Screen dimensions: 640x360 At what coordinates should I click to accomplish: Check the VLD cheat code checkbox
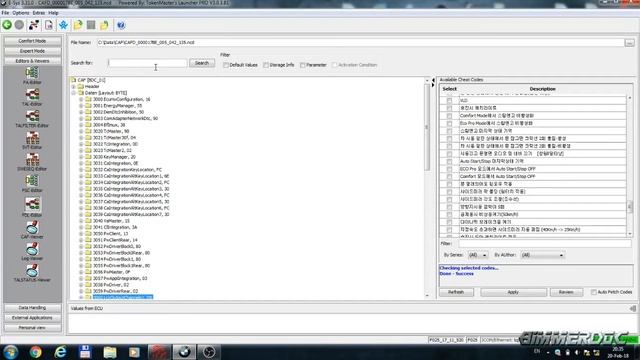click(449, 100)
